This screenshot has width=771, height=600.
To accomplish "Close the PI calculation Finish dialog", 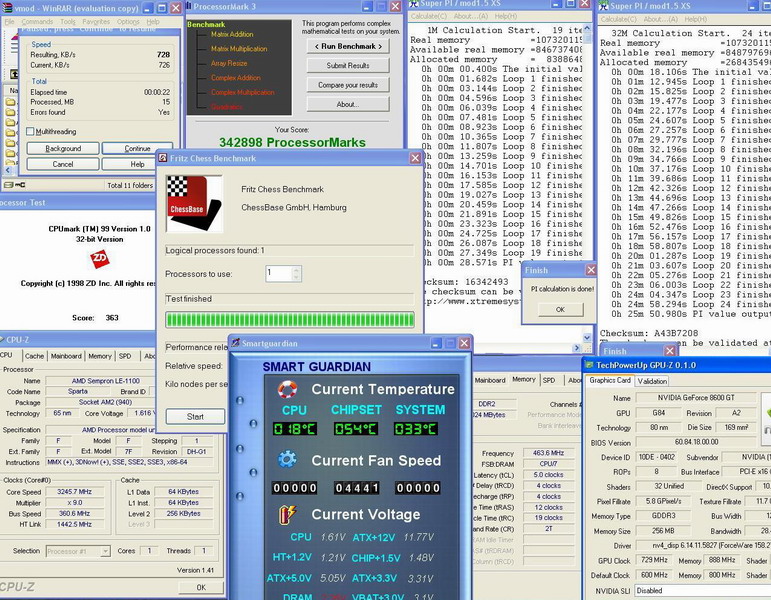I will click(x=591, y=270).
